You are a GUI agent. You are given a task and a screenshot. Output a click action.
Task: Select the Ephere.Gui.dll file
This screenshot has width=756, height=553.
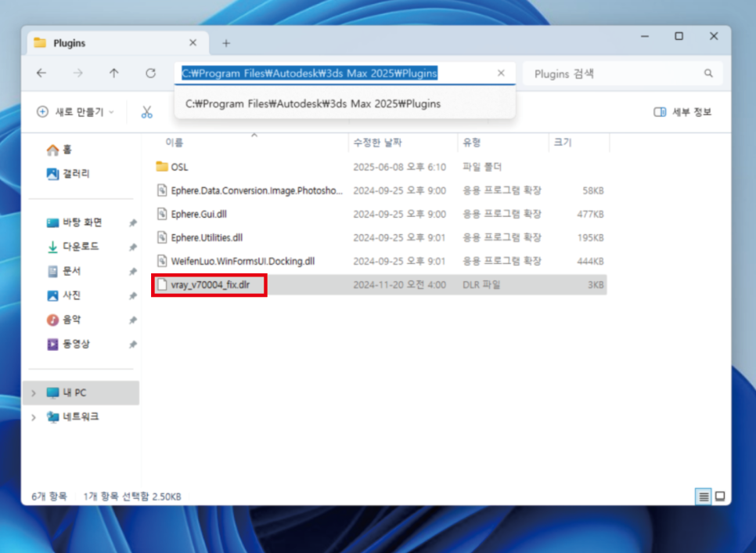380,215
